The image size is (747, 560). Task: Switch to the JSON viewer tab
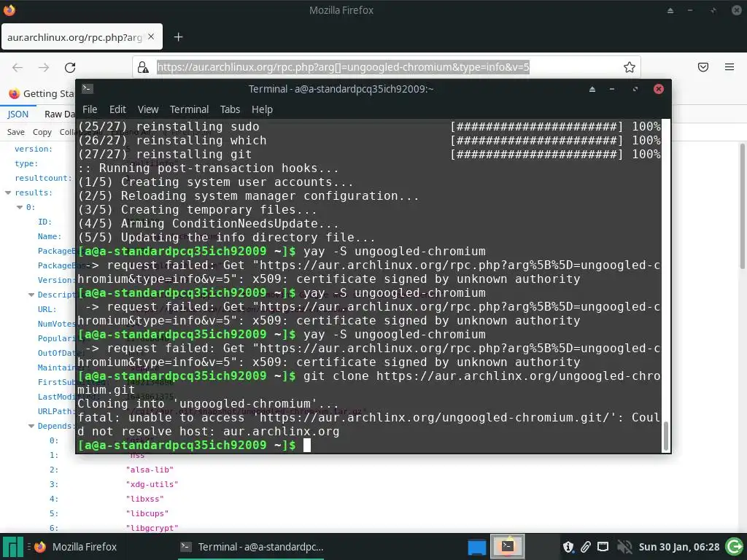(18, 114)
